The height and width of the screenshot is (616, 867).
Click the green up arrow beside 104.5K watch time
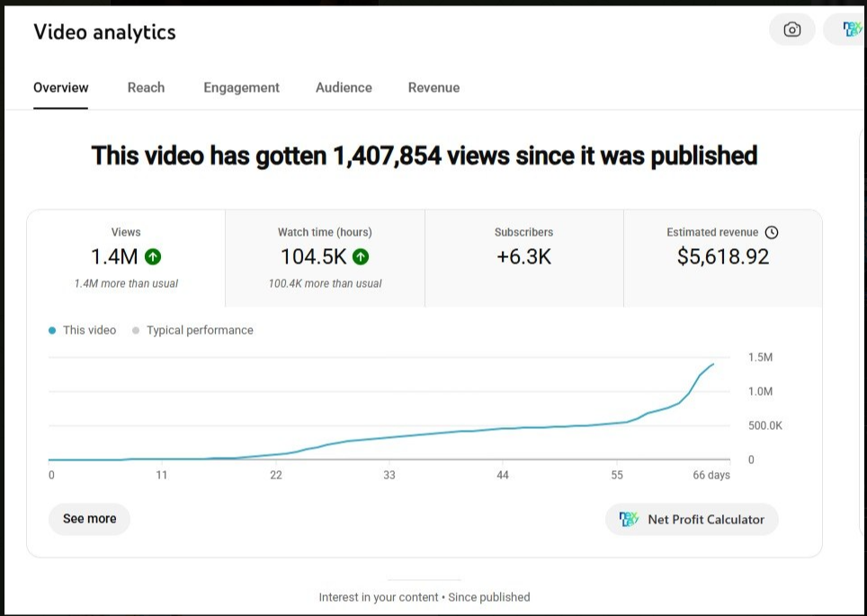[361, 257]
